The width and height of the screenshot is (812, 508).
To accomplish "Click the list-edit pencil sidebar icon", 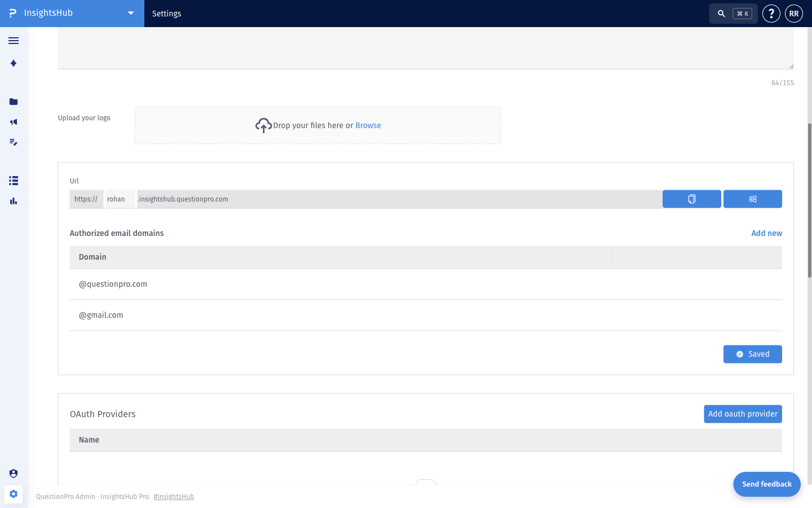I will pos(14,142).
